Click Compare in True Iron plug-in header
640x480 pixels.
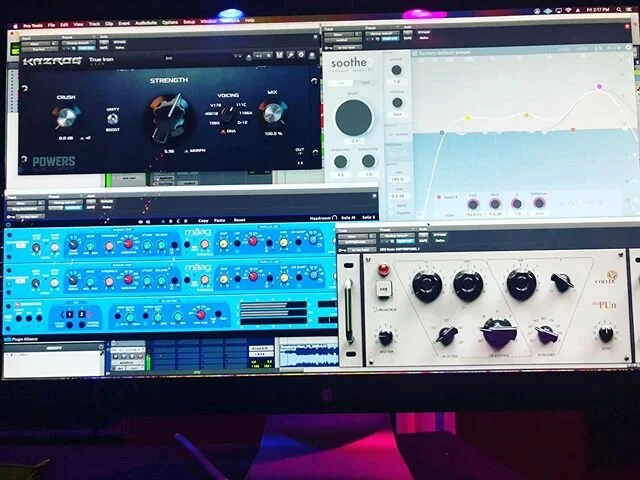86,48
